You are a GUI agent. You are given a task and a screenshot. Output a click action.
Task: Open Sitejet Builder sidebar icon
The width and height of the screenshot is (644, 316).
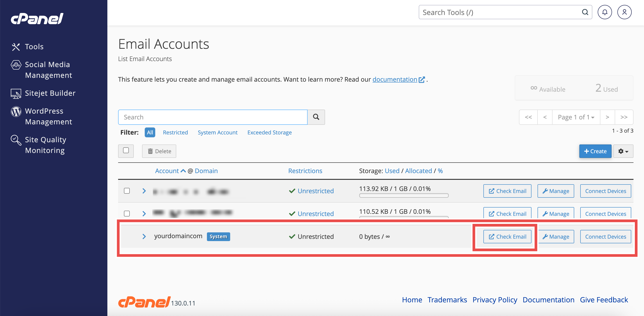tap(16, 93)
